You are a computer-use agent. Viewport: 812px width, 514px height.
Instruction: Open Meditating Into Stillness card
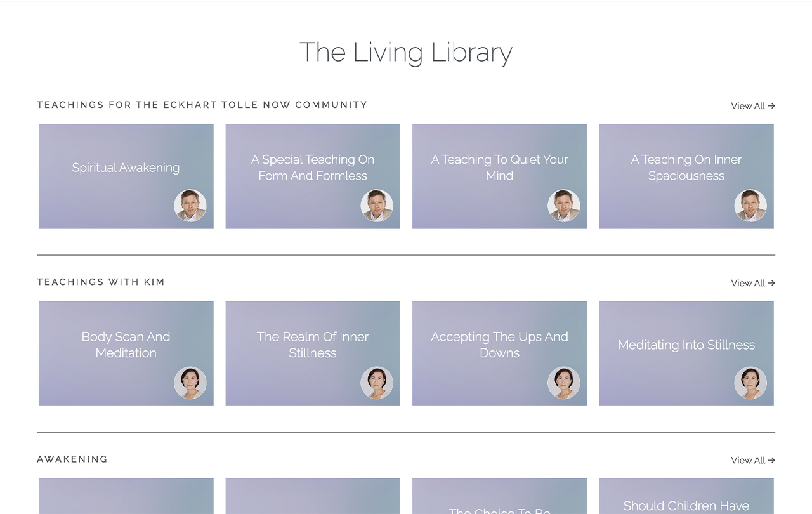(686, 353)
